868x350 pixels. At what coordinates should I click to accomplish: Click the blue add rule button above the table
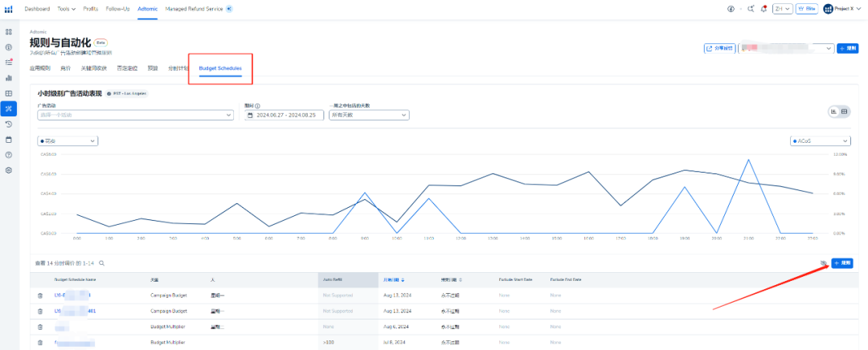point(842,263)
